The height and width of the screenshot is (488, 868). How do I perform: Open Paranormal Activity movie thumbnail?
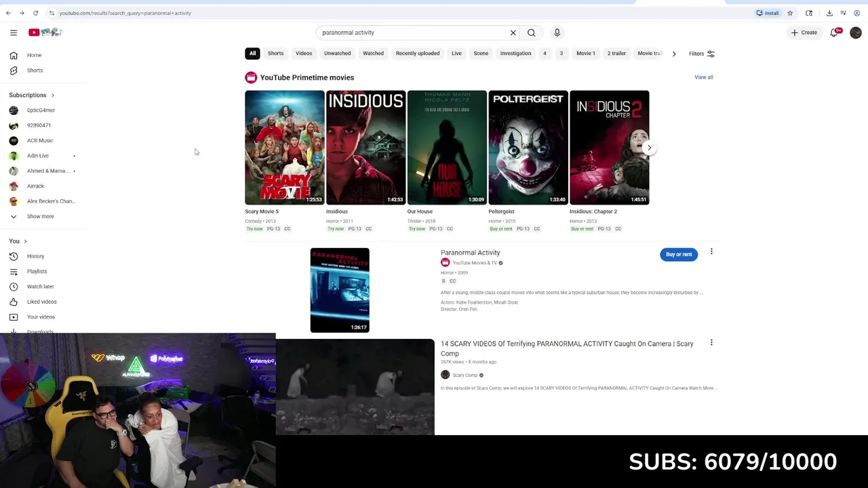340,290
